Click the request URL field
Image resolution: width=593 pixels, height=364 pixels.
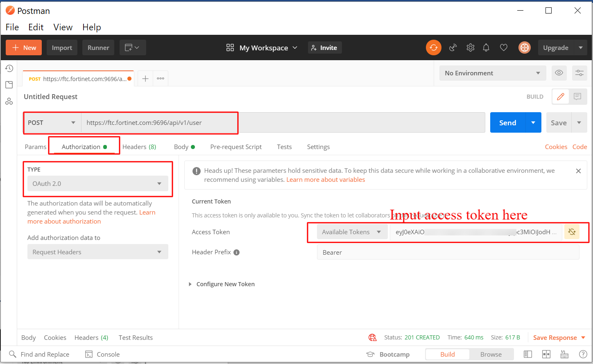point(283,122)
